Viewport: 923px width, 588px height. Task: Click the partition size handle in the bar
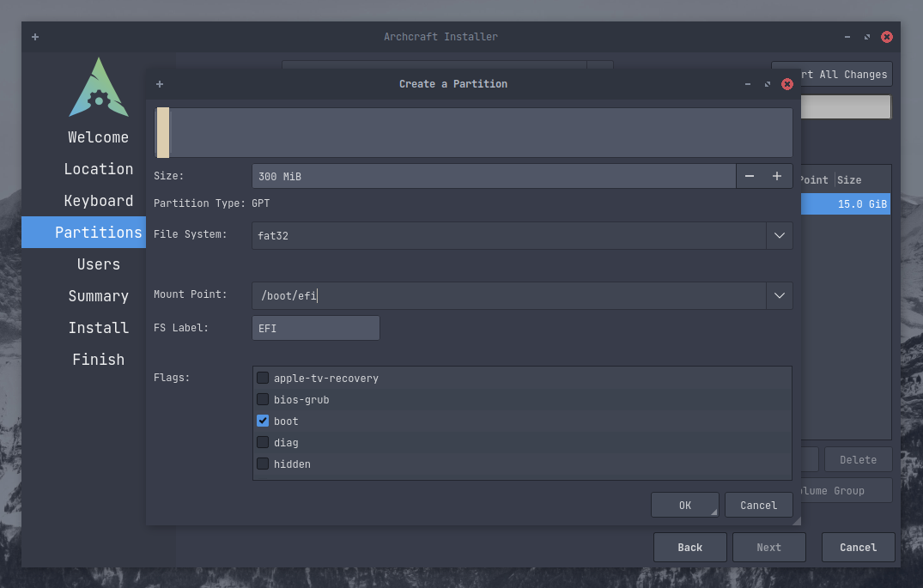point(163,132)
